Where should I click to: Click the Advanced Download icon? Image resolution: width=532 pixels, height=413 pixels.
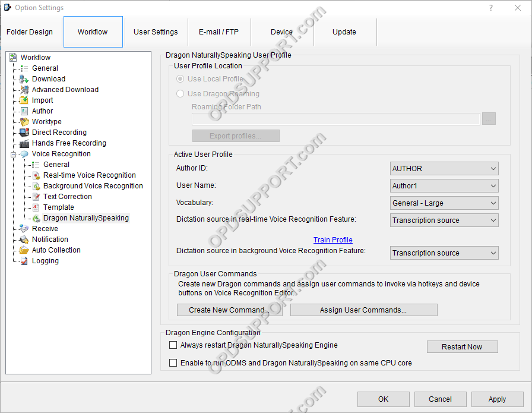[24, 90]
